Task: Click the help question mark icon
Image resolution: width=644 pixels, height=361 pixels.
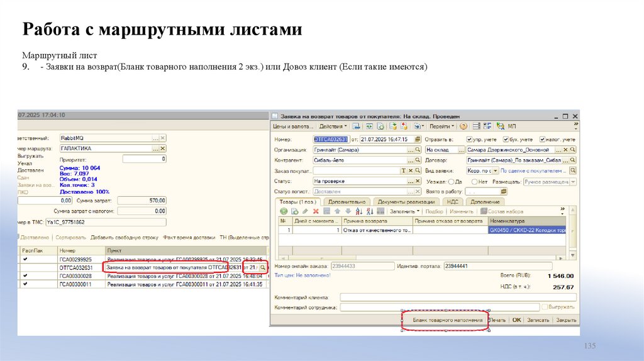Action: click(x=464, y=126)
